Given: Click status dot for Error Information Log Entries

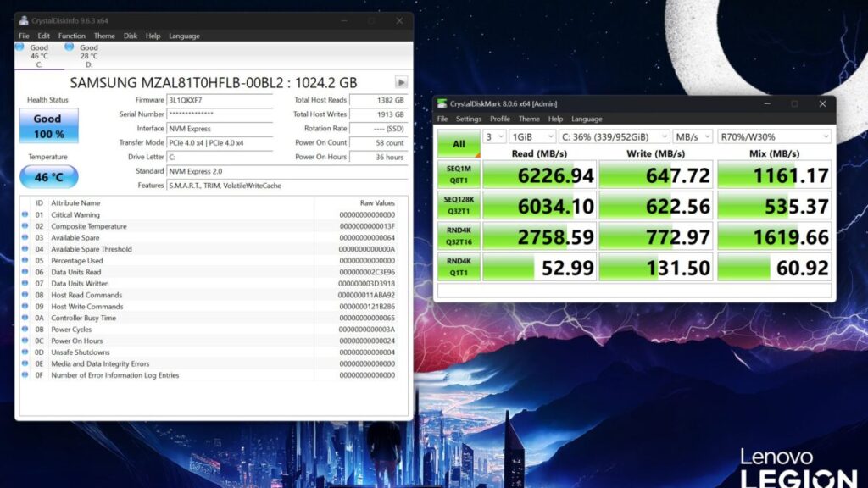Looking at the screenshot, I should (x=25, y=375).
